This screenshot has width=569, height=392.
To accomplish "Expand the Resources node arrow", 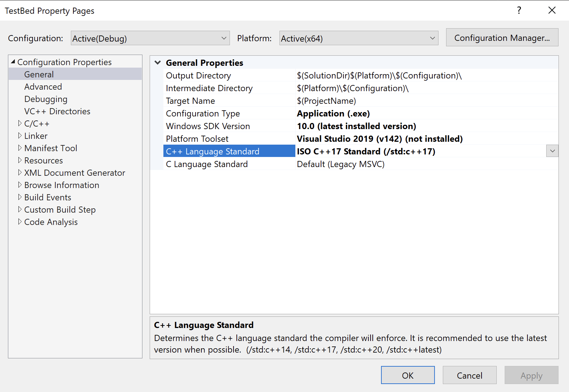I will pos(20,160).
